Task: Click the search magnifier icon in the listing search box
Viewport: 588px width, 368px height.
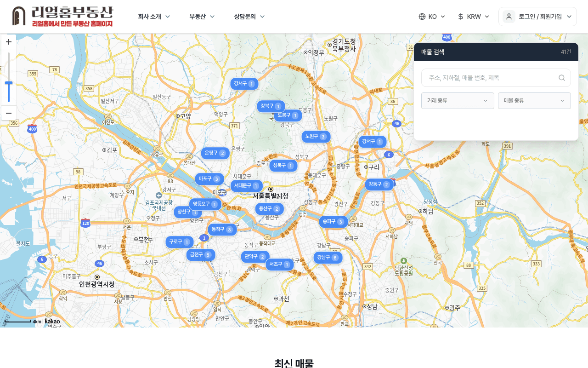Action: 561,78
